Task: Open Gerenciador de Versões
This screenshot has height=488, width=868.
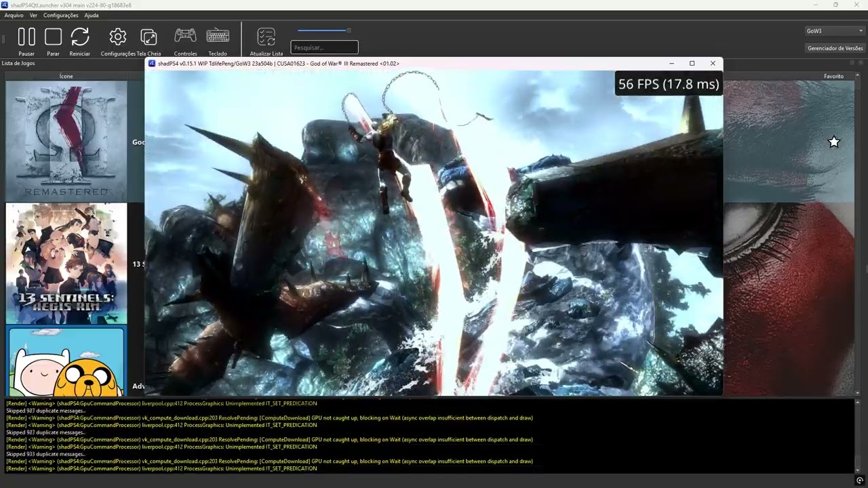Action: [835, 48]
